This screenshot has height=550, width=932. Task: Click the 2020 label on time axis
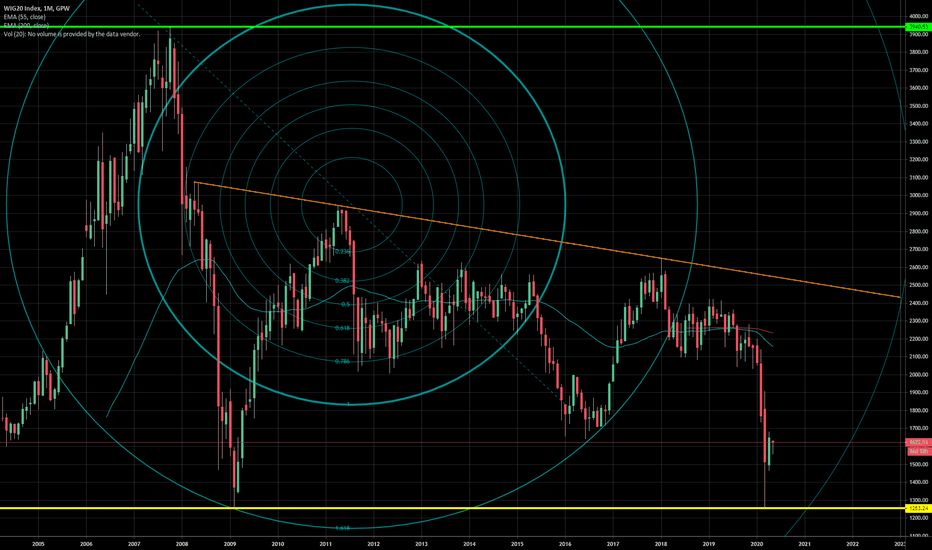[x=757, y=544]
